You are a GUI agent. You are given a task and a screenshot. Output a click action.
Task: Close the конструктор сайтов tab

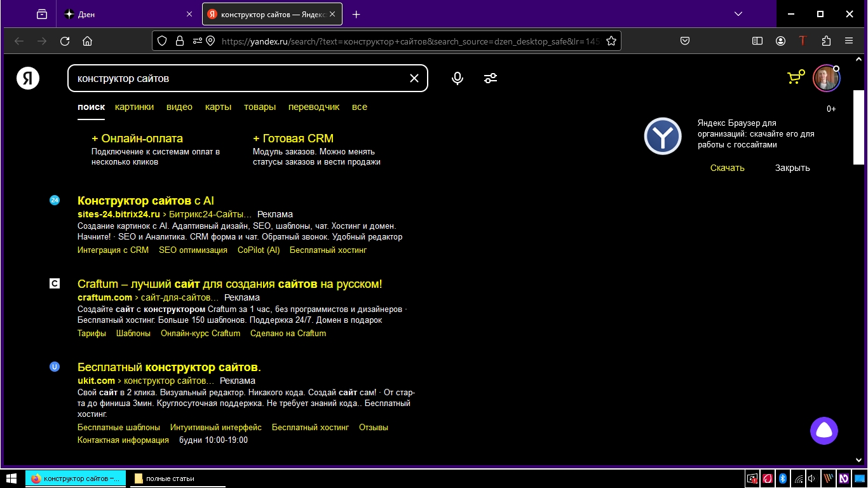332,14
